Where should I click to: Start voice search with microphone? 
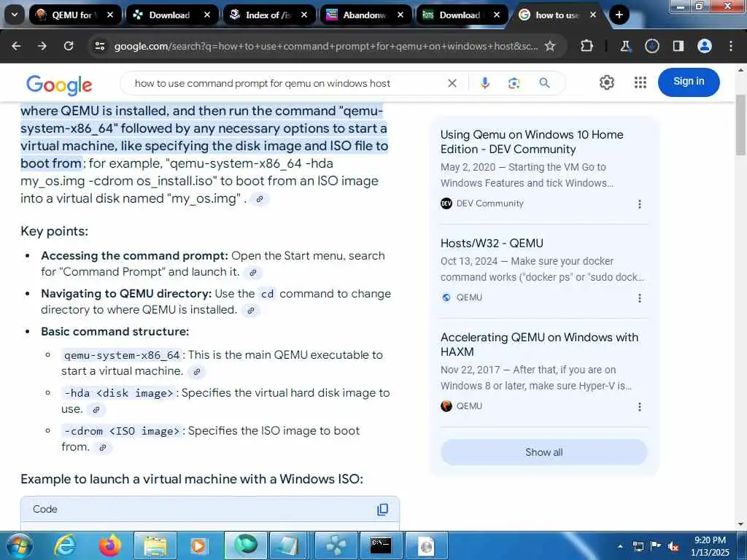tap(485, 83)
